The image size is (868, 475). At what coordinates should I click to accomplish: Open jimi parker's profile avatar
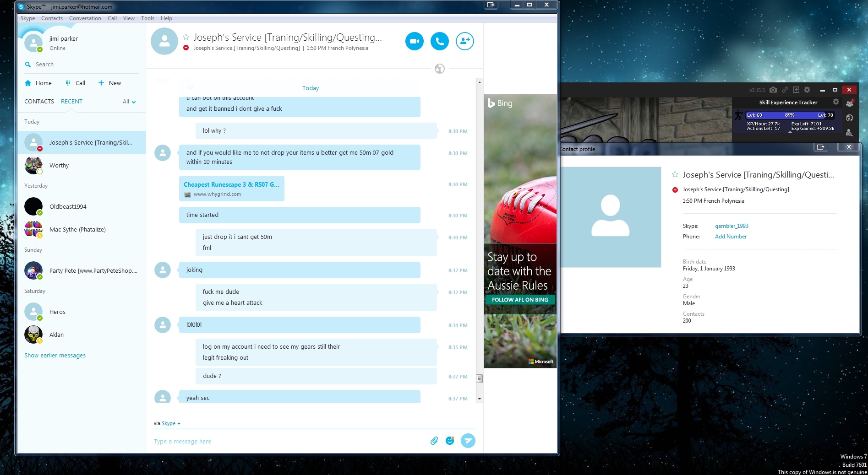33,43
